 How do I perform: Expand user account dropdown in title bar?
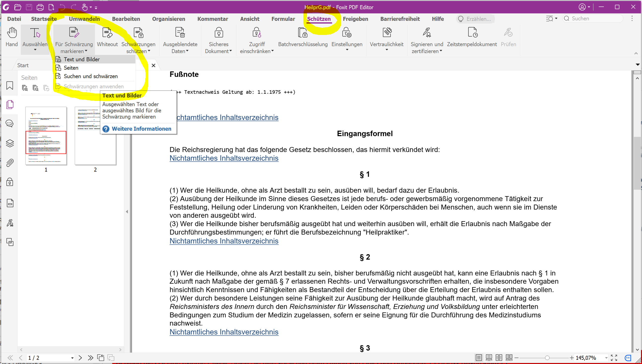(589, 7)
